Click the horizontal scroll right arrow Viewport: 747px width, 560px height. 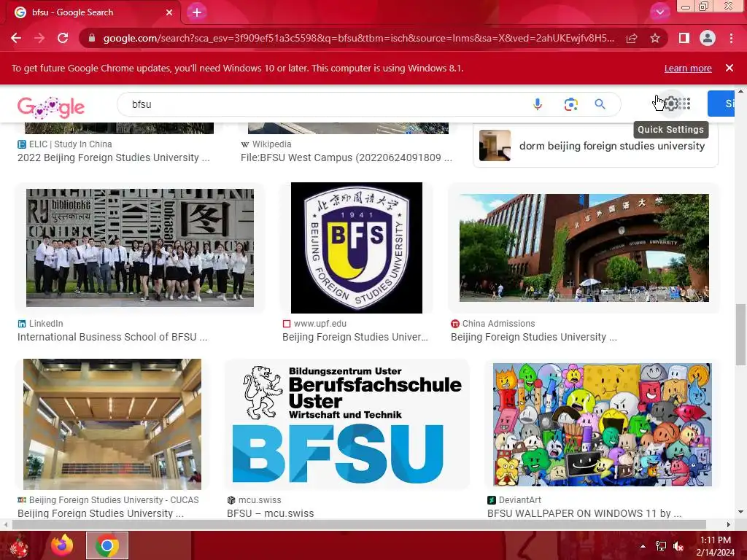pos(729,524)
